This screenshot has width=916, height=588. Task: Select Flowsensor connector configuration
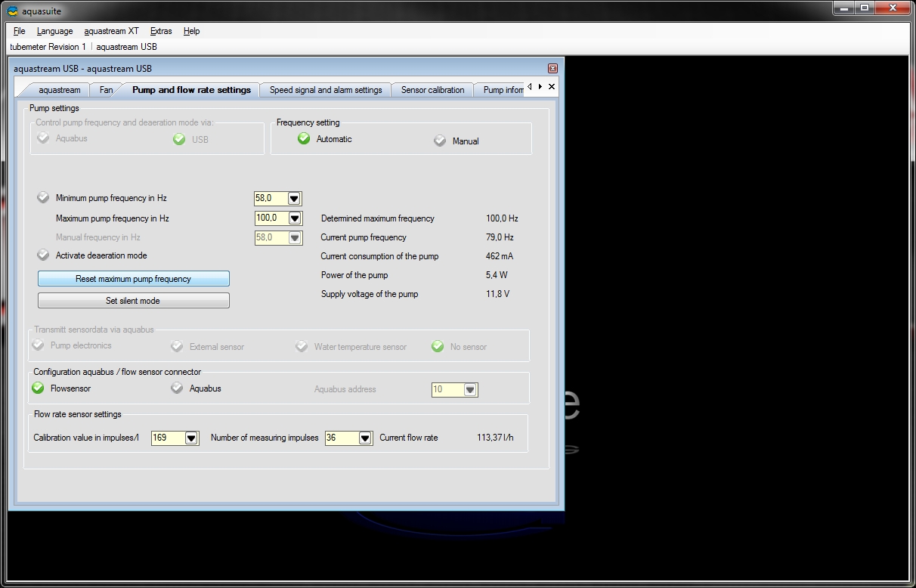click(39, 388)
